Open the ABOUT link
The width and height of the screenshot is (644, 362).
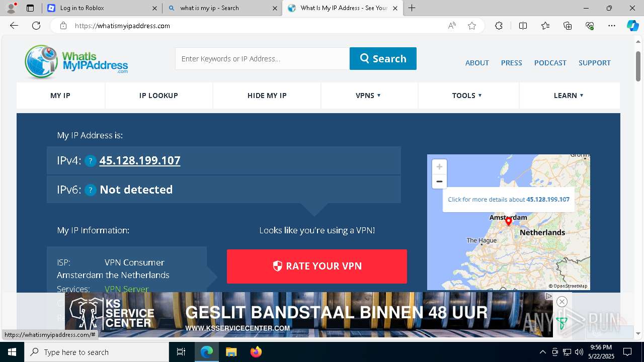477,63
